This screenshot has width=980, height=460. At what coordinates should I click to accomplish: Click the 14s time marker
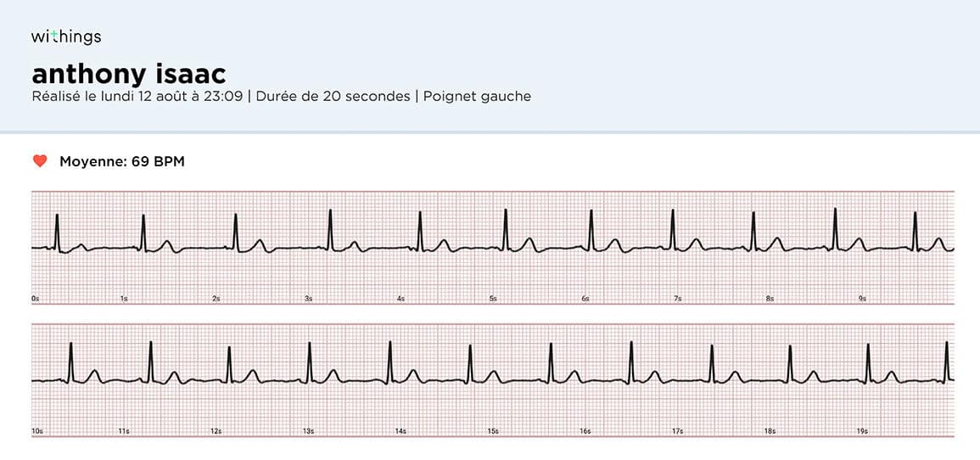tap(400, 432)
